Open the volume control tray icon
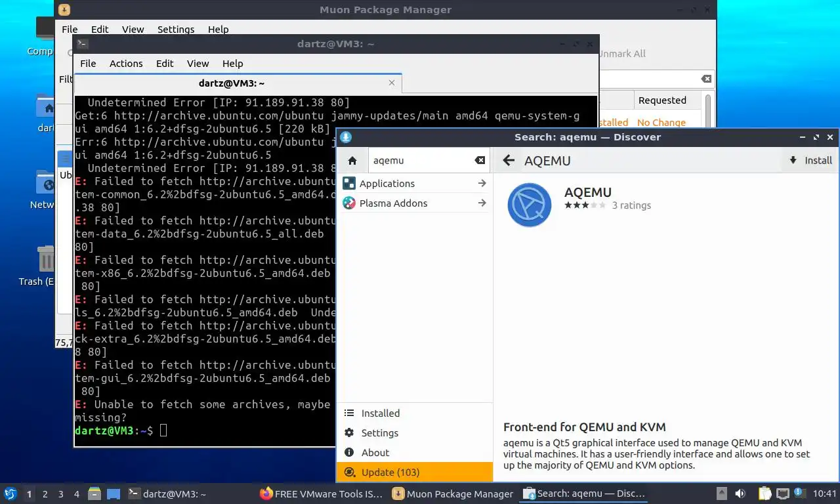This screenshot has width=840, height=504. pyautogui.click(x=740, y=493)
